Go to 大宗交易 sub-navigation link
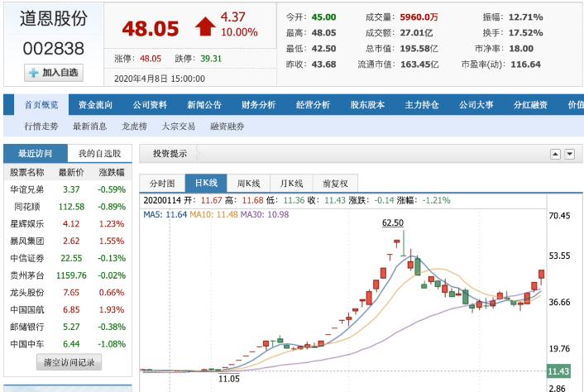This screenshot has height=392, width=584. pos(179,127)
